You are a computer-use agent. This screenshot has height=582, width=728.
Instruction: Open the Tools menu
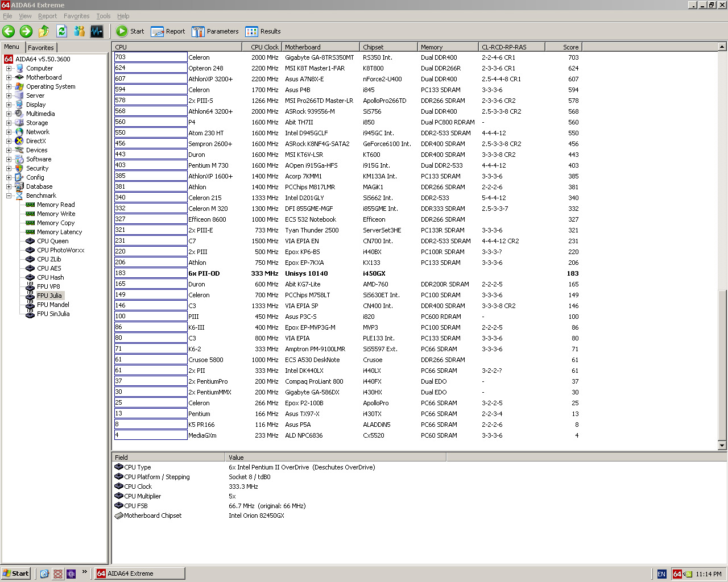[x=103, y=16]
